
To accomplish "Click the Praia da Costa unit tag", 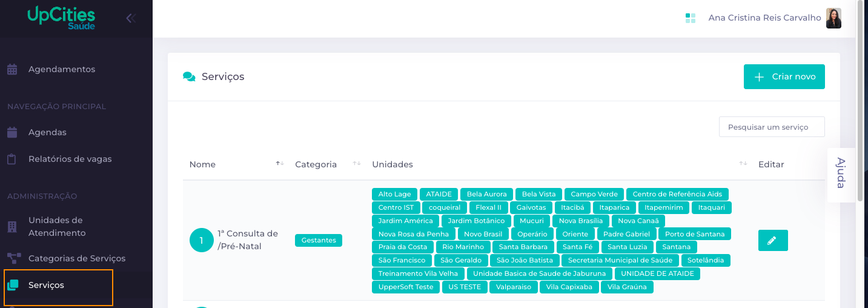I will [403, 247].
